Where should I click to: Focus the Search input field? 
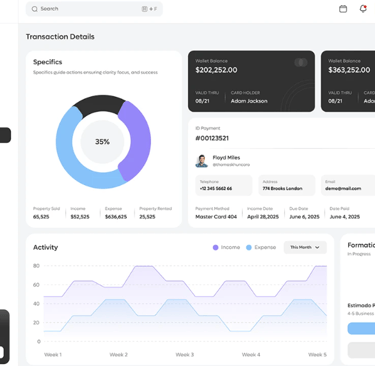click(x=94, y=9)
